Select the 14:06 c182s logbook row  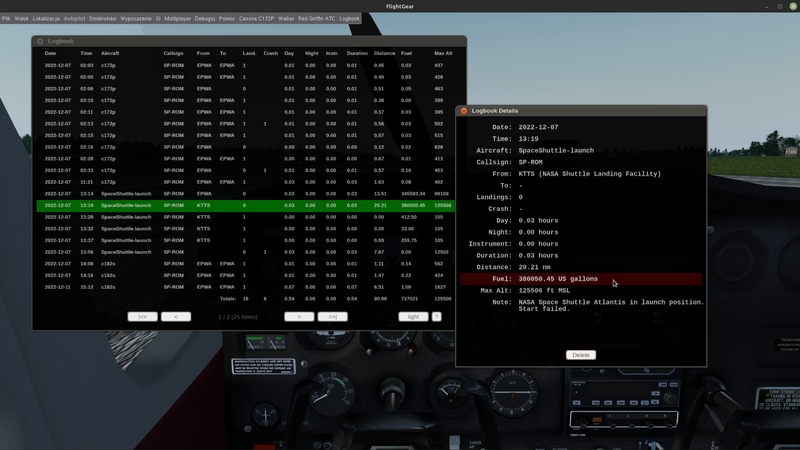pos(245,264)
